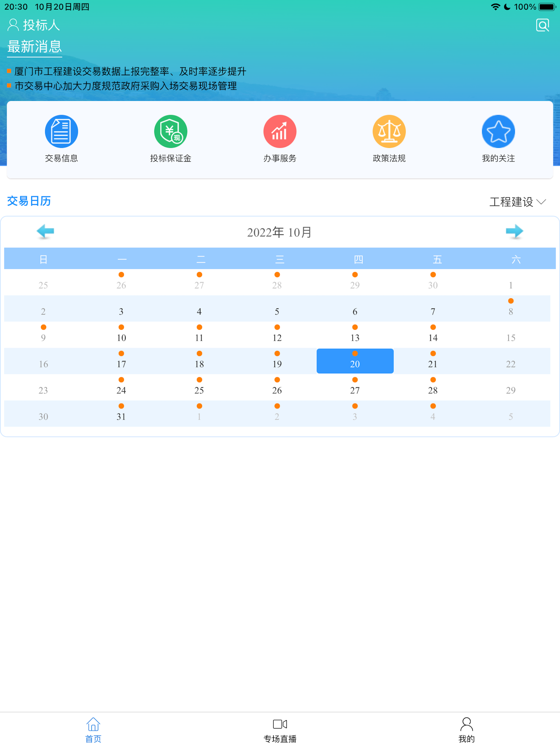Switch to 专场直播 live tab
Image resolution: width=560 pixels, height=747 pixels.
(280, 730)
